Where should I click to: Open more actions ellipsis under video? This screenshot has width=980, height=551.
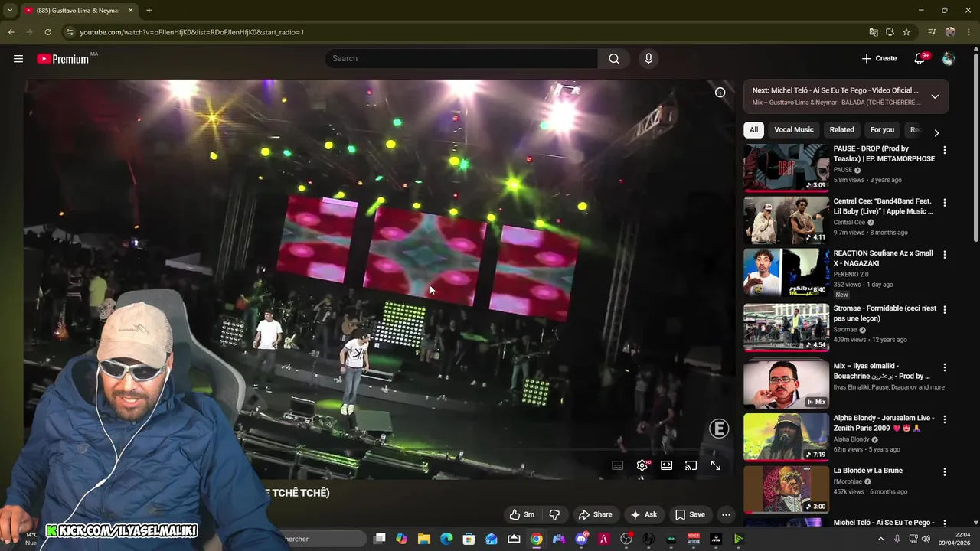(726, 514)
